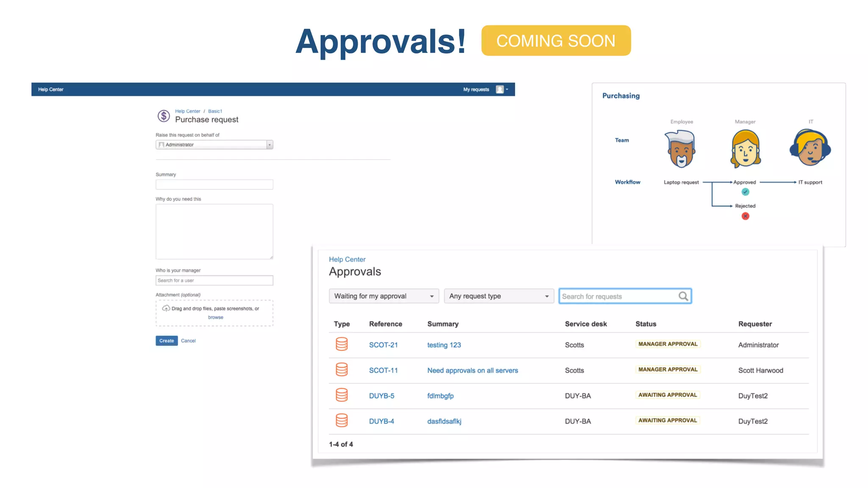Click the request type icon for SCOT-21

click(x=342, y=344)
